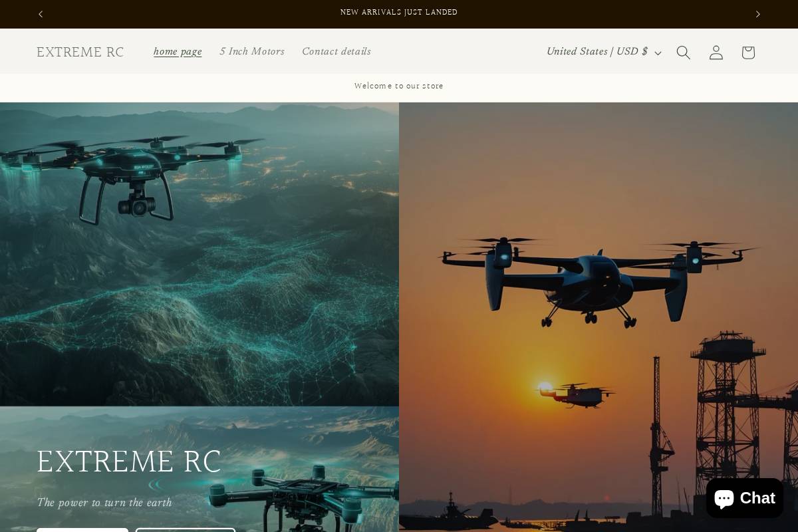Viewport: 798px width, 532px height.
Task: Select the home page navigation link
Action: [178, 51]
